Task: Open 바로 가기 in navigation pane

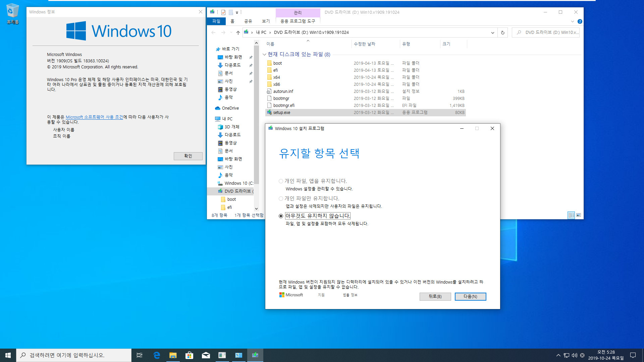Action: (x=230, y=49)
